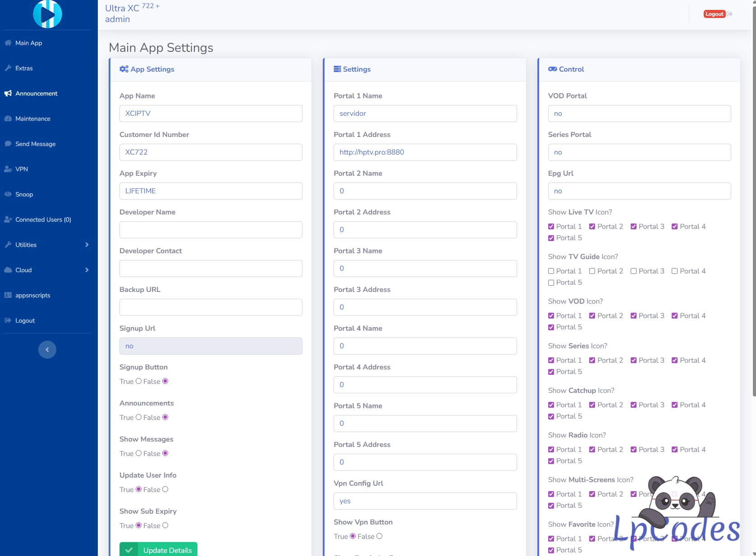This screenshot has width=756, height=556.
Task: Collapse the sidebar with round arrow button
Action: 47,350
